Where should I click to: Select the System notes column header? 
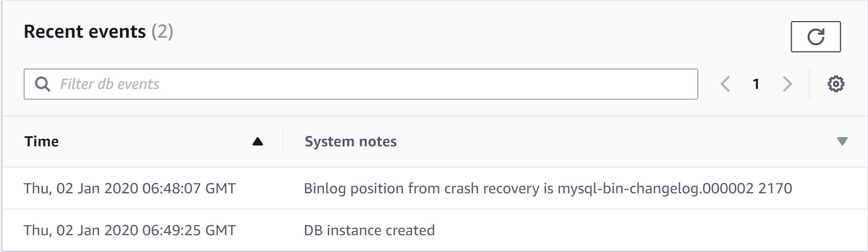point(350,141)
